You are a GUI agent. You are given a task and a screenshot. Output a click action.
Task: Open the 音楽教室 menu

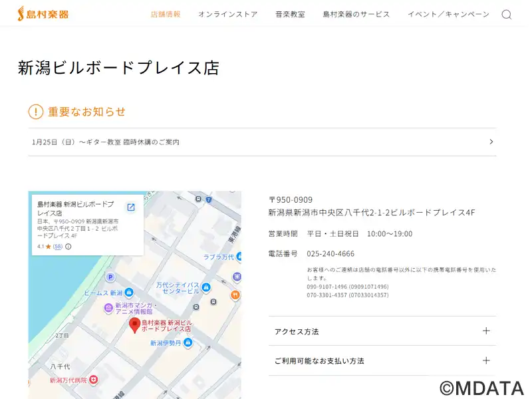coord(290,14)
